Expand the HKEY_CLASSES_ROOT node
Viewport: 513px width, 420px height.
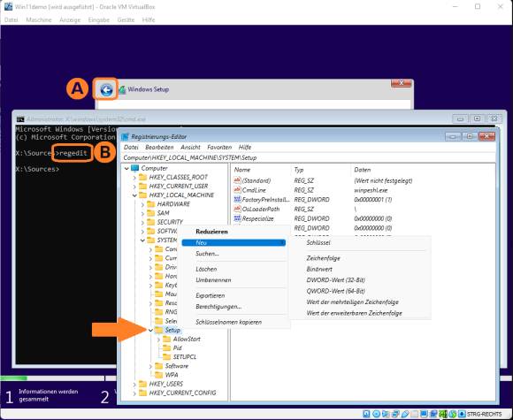point(134,178)
